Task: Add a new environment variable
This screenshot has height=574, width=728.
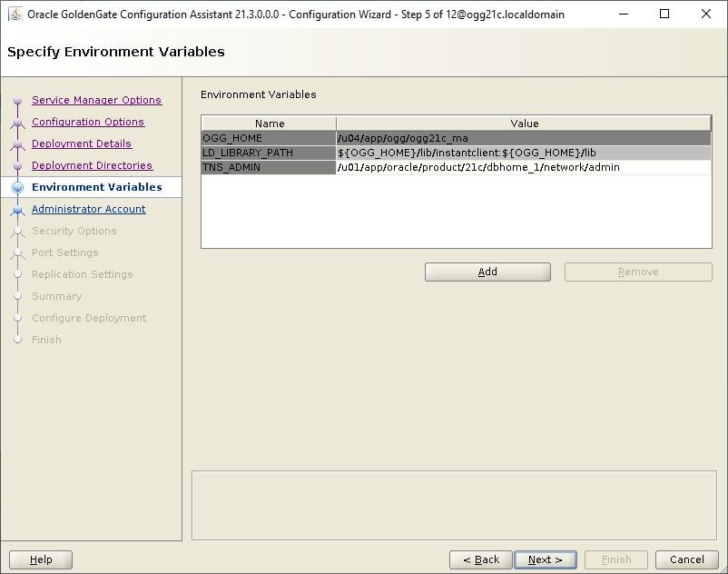Action: pyautogui.click(x=487, y=272)
